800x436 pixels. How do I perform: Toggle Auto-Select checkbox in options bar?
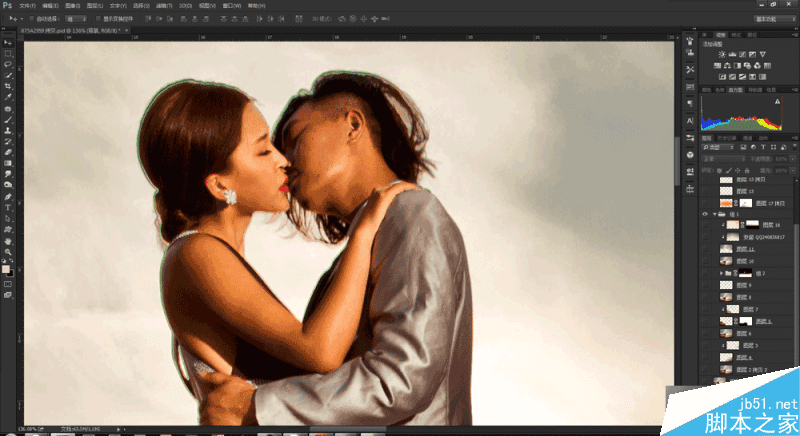pos(32,19)
